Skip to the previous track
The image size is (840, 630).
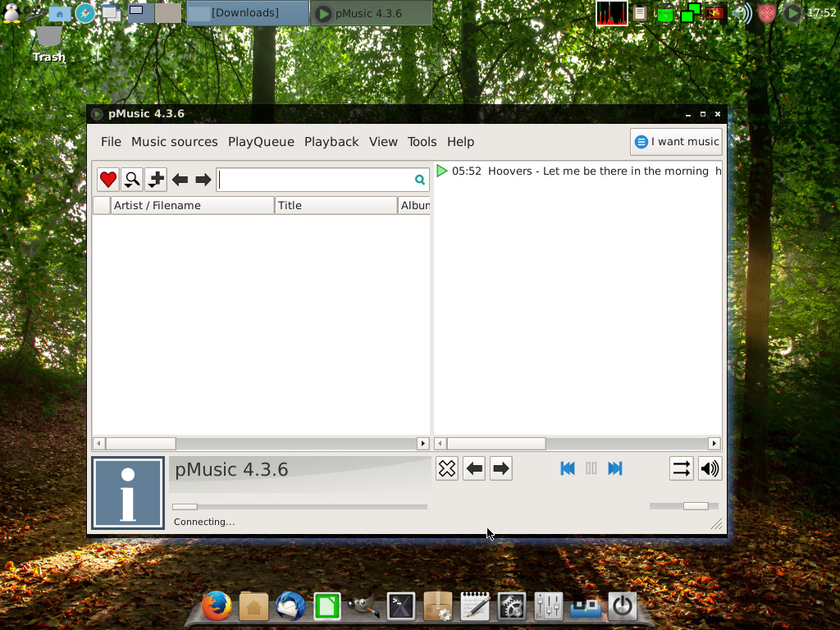pos(567,468)
